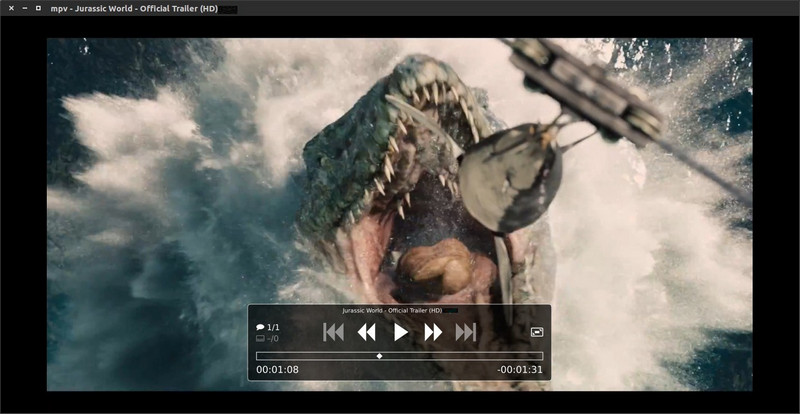Minimize the mpv window
This screenshot has width=800, height=414.
pos(24,8)
